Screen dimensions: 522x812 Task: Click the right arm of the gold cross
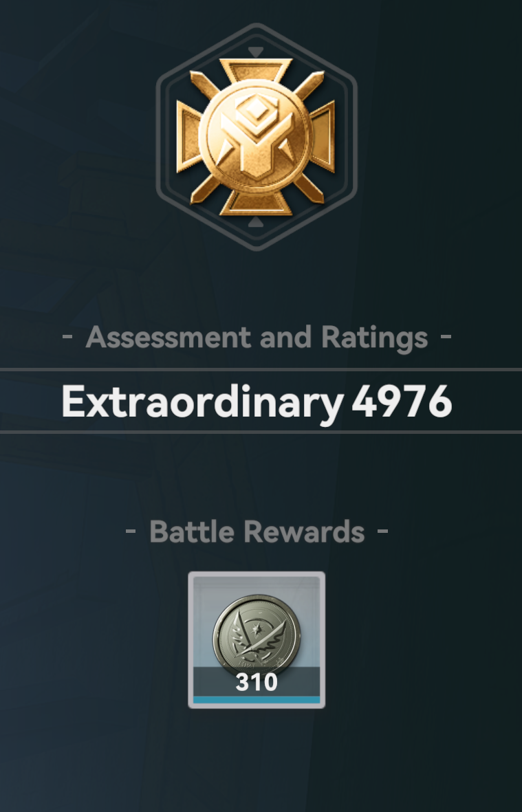click(323, 137)
